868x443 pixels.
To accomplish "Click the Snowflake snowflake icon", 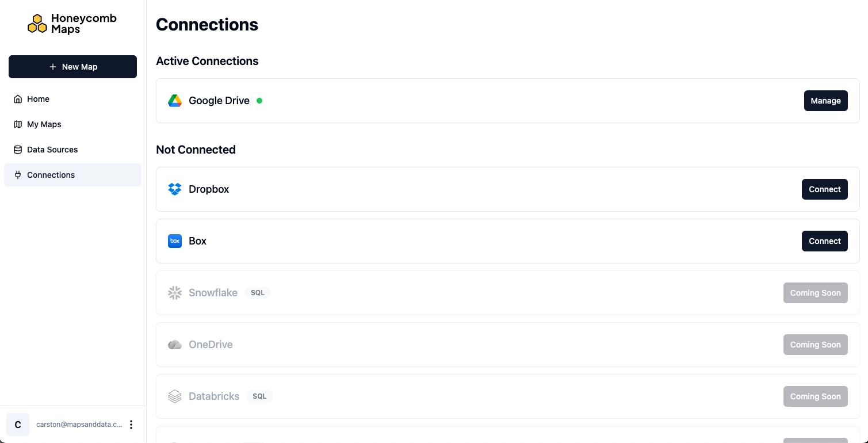I will pos(175,293).
